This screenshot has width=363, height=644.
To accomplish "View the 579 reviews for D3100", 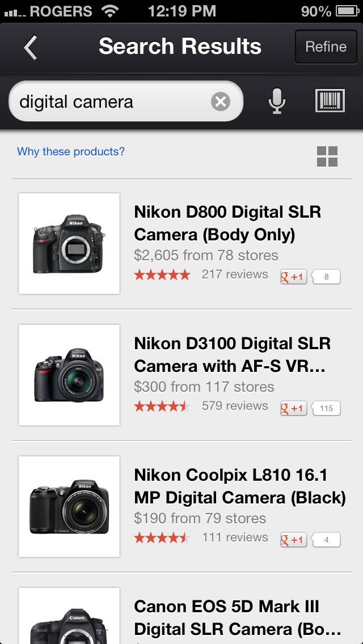I will [234, 406].
